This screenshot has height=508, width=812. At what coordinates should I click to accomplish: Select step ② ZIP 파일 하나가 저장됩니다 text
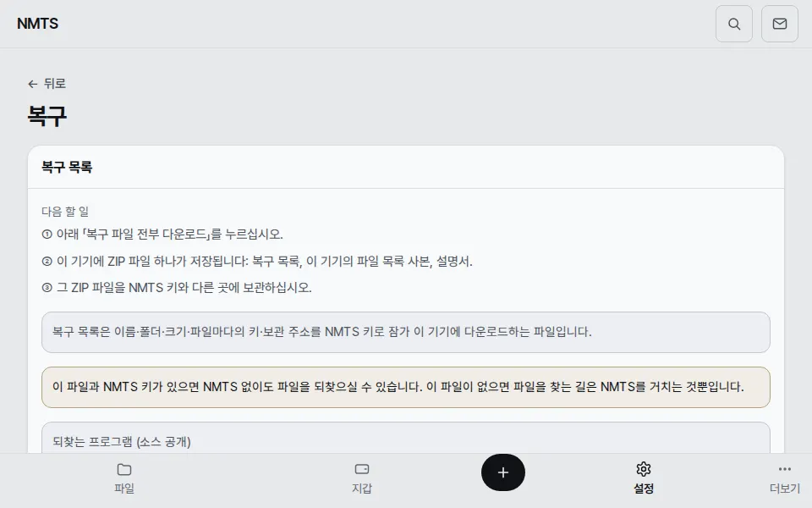(x=257, y=262)
